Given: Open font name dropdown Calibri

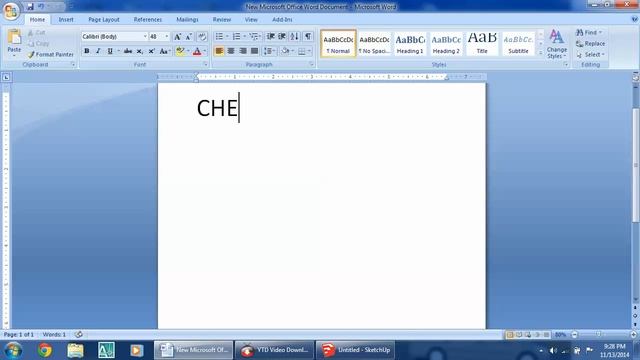Looking at the screenshot, I should pos(145,37).
